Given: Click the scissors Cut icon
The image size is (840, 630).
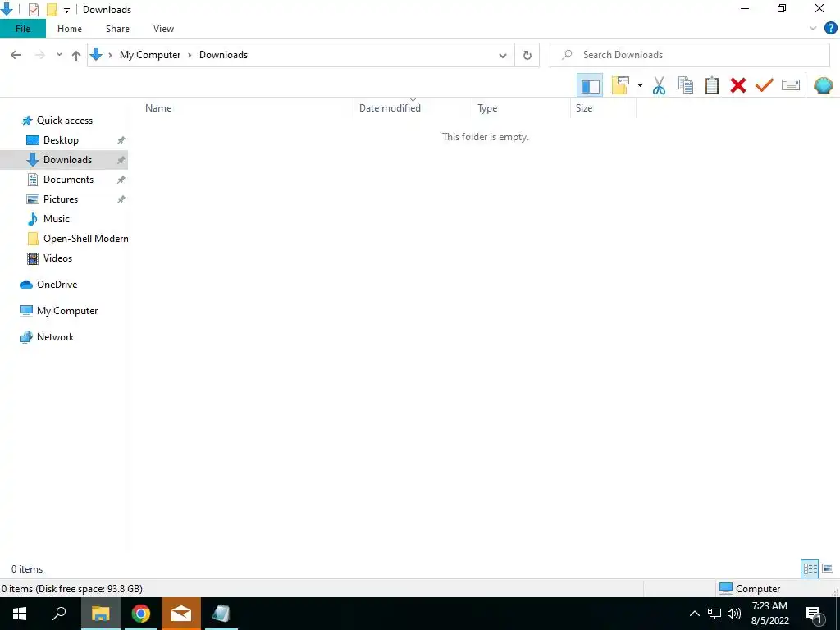Looking at the screenshot, I should 659,85.
